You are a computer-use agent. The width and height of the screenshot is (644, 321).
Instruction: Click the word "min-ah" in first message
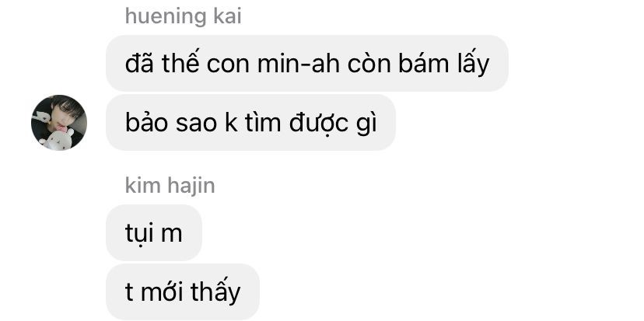(x=299, y=64)
